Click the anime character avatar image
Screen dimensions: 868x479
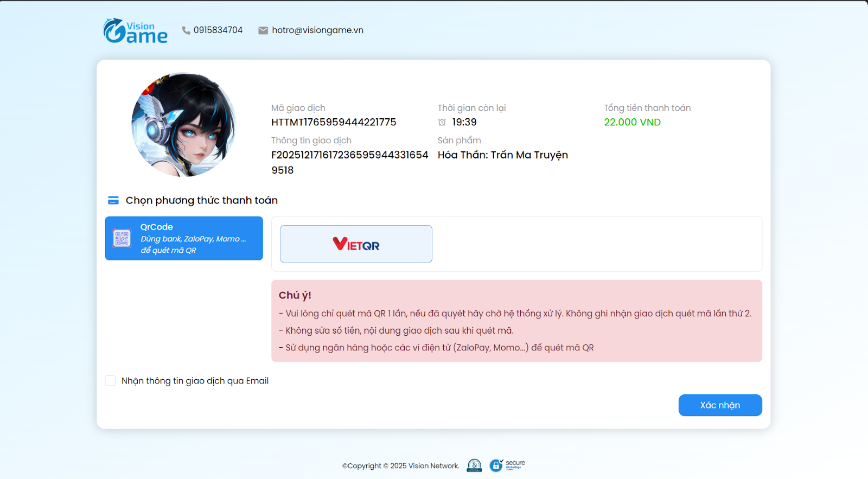184,125
